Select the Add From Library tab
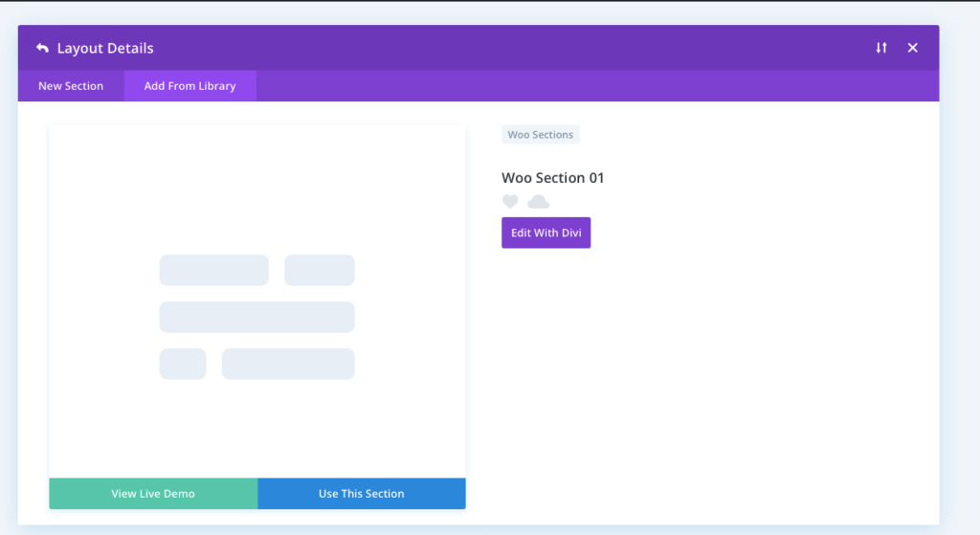Screen dimensions: 980x535 coord(190,85)
